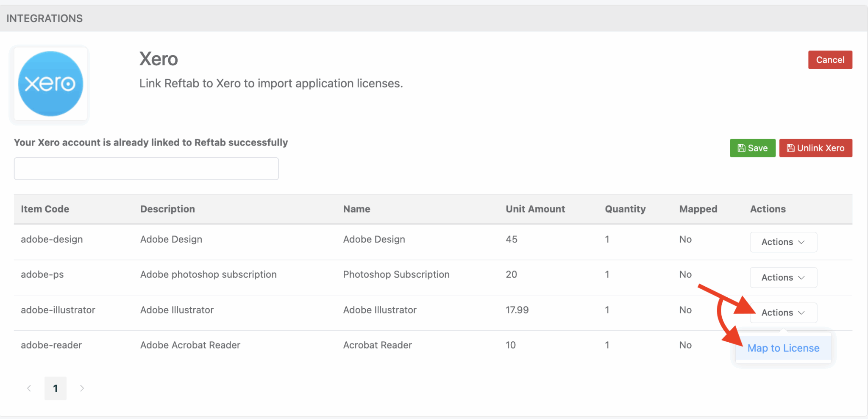This screenshot has height=419, width=868.
Task: Click the Item Code column header
Action: 45,209
